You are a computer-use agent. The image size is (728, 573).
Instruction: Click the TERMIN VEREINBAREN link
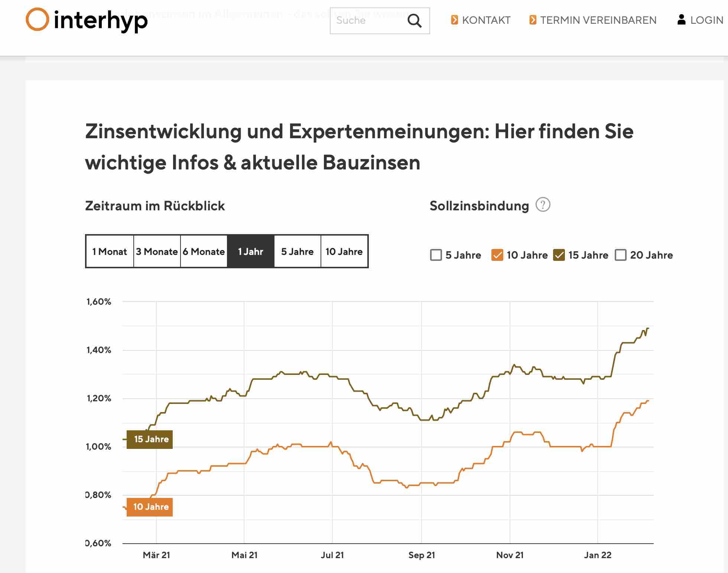[x=598, y=20]
